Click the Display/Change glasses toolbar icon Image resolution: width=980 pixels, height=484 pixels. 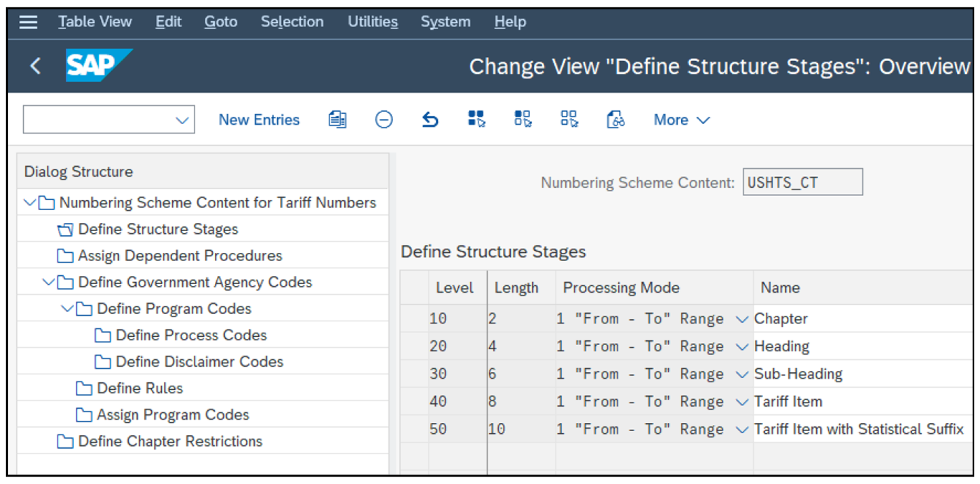[615, 120]
